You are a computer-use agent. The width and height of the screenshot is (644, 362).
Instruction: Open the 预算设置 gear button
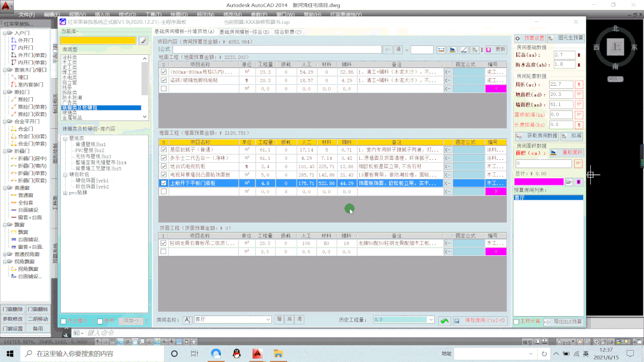coord(529,38)
